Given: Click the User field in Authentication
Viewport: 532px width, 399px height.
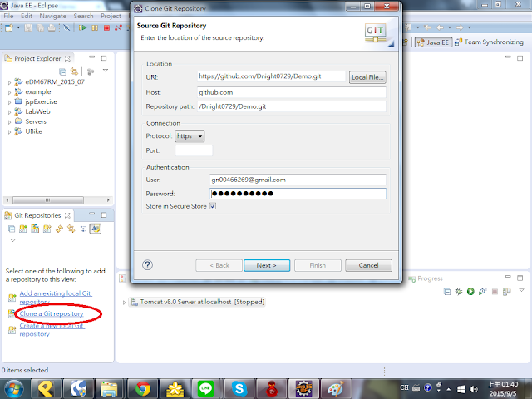Looking at the screenshot, I should (298, 180).
